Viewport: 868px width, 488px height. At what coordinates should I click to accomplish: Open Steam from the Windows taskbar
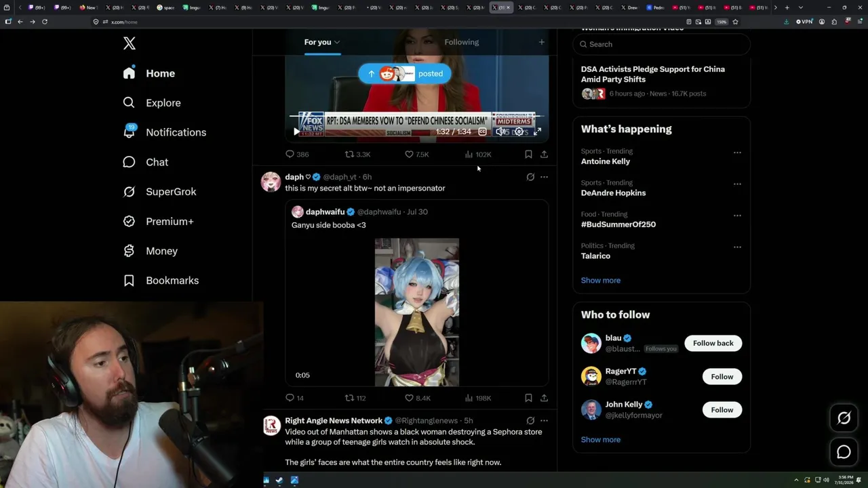279,481
